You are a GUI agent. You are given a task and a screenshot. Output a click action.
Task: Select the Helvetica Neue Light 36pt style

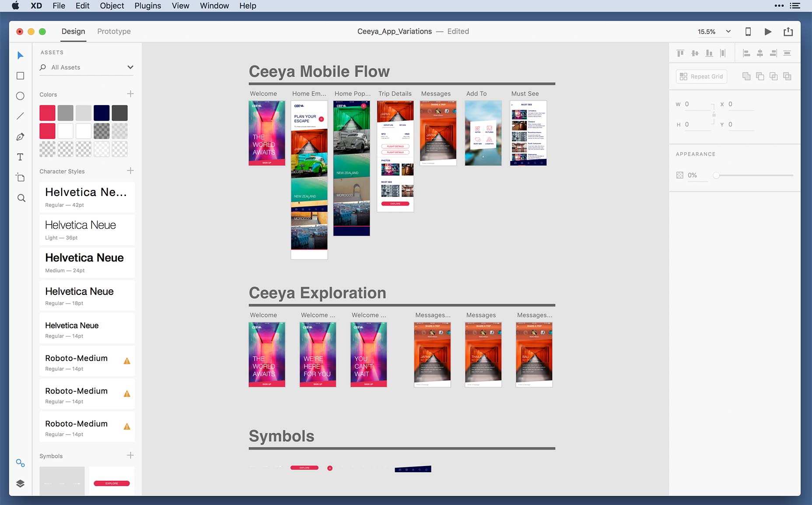(x=87, y=230)
